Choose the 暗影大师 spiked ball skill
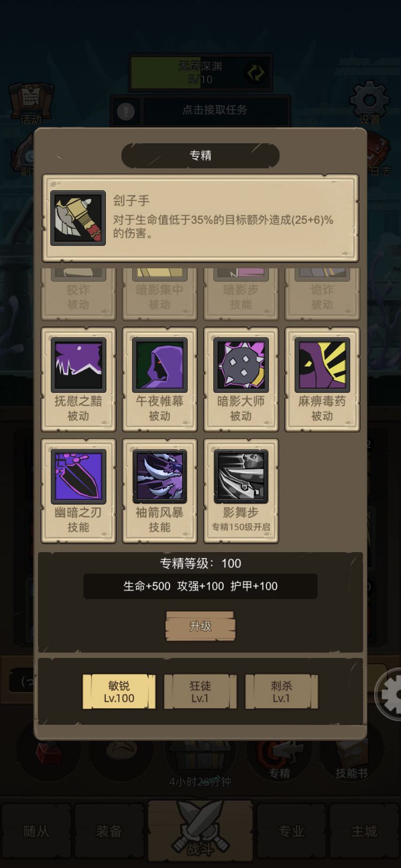The image size is (401, 868). tap(241, 365)
